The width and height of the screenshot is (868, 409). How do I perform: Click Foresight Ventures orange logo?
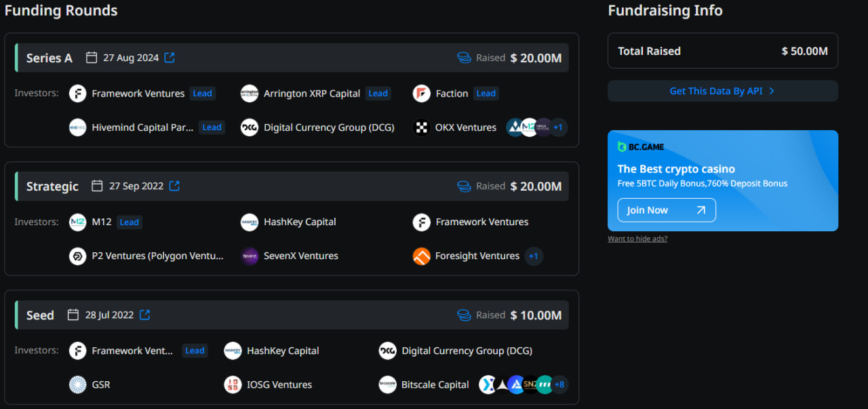422,256
